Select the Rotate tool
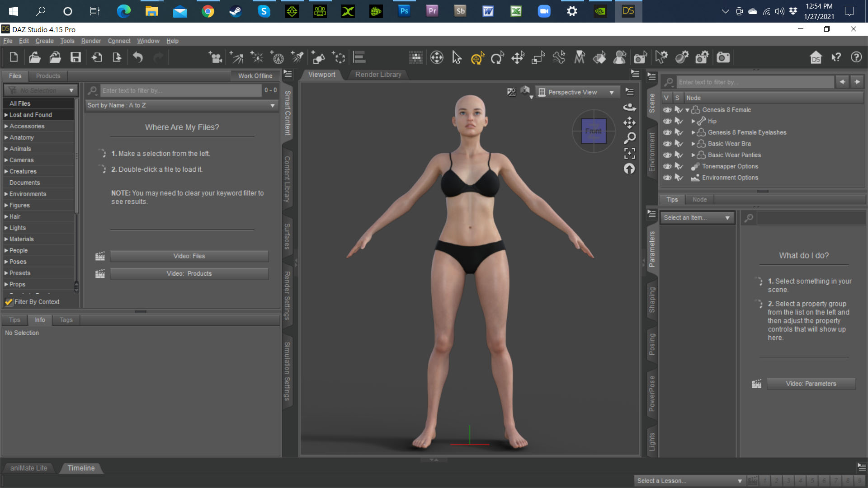Image resolution: width=868 pixels, height=488 pixels. 498,57
